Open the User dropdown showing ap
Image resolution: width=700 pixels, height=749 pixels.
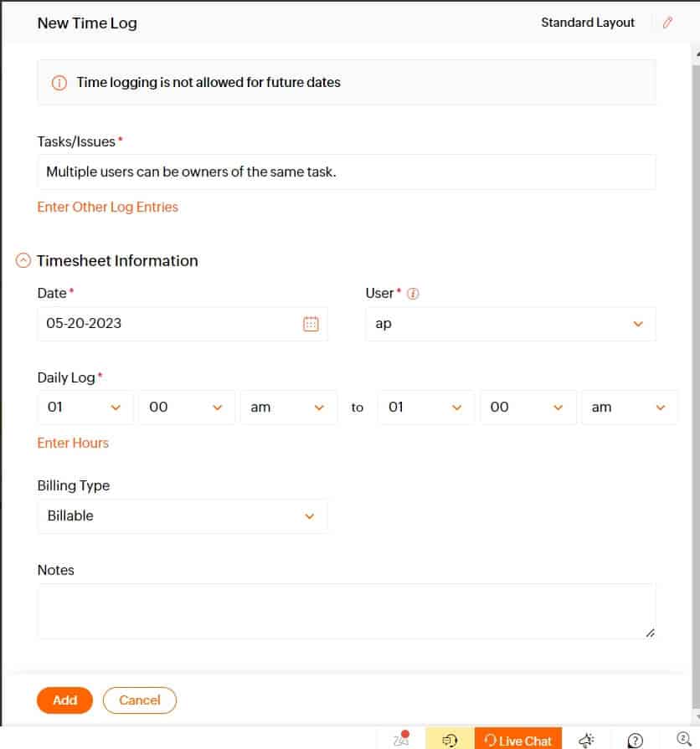click(510, 324)
